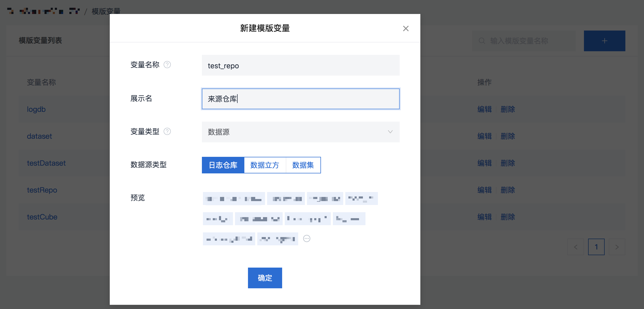The image size is (644, 309).
Task: Click the 变量名称 column header
Action: pos(41,82)
